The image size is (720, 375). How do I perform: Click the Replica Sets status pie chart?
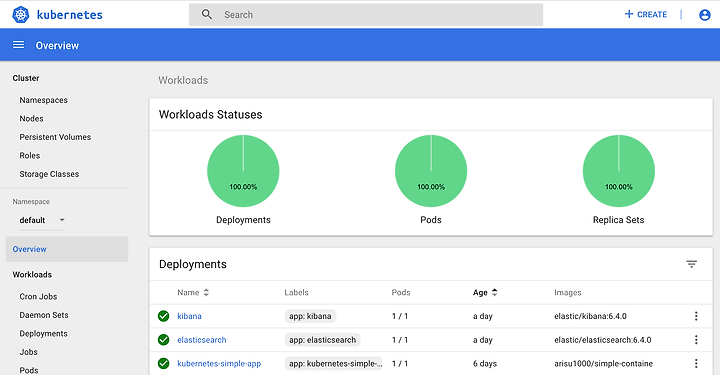point(619,171)
